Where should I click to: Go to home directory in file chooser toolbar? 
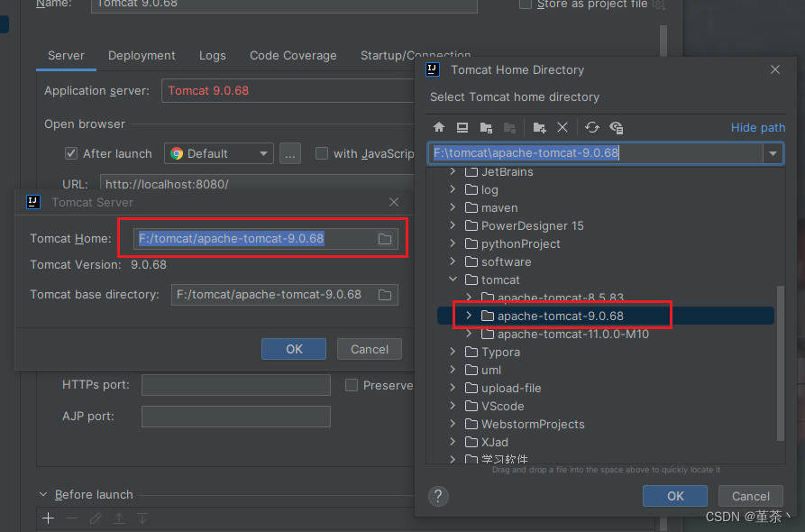[x=439, y=127]
